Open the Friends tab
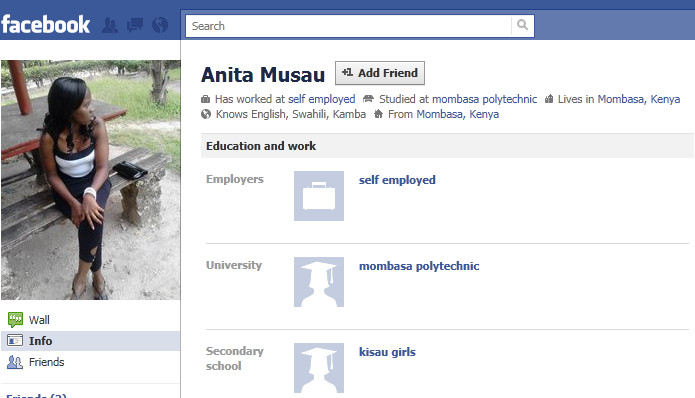Image resolution: width=695 pixels, height=398 pixels. coord(90,362)
